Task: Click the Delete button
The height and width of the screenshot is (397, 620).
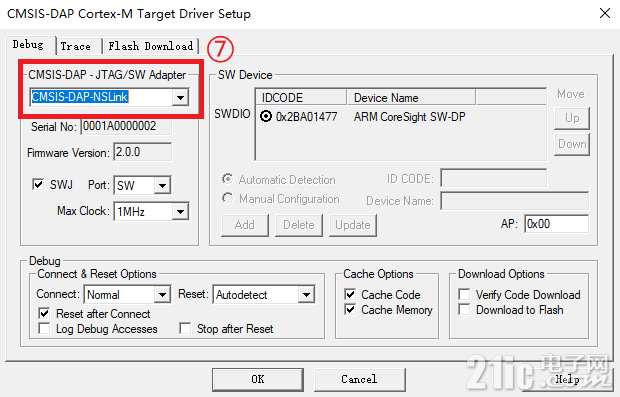Action: coord(299,225)
